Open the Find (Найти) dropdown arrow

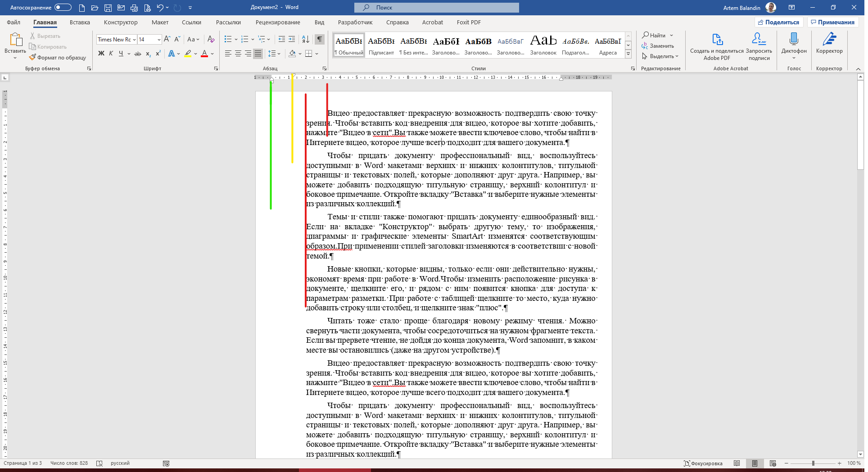point(671,35)
